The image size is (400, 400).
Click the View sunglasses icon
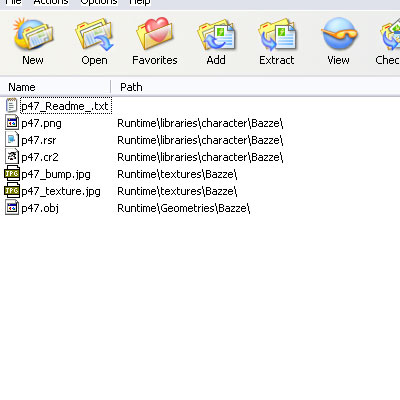click(339, 33)
